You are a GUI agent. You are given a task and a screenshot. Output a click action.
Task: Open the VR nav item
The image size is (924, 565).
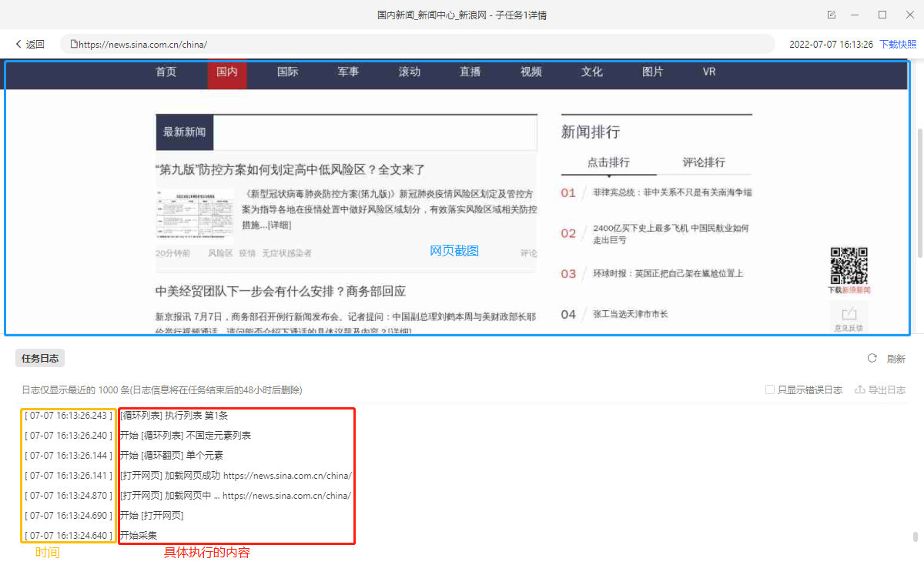709,72
